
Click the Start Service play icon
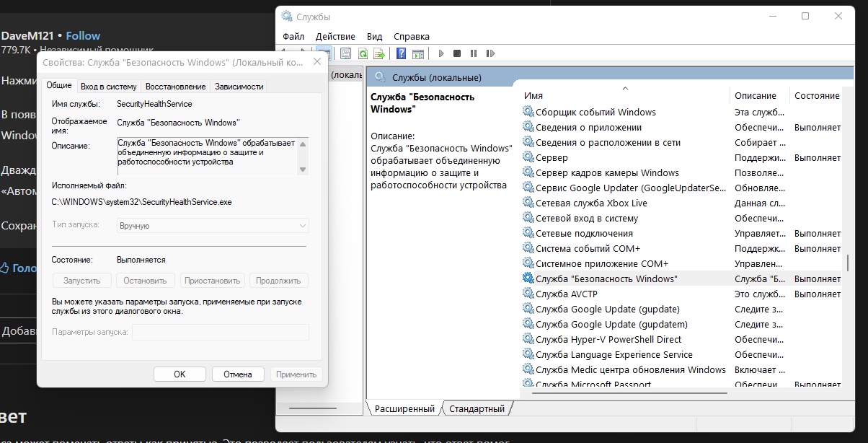[x=440, y=53]
